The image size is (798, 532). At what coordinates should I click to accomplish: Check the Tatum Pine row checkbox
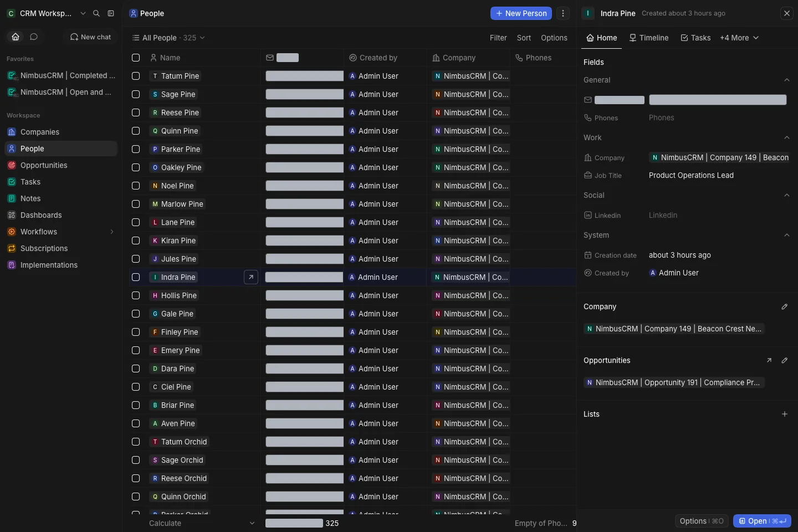(x=136, y=76)
